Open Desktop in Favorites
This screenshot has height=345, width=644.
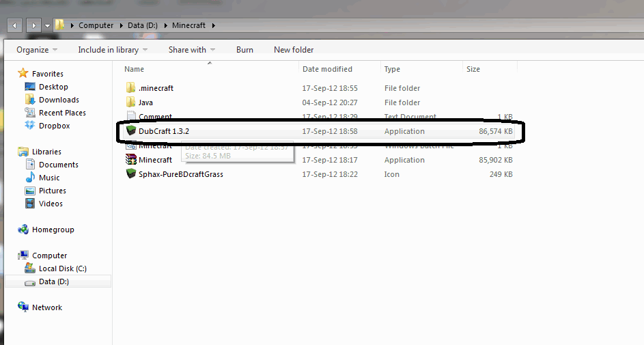(53, 87)
